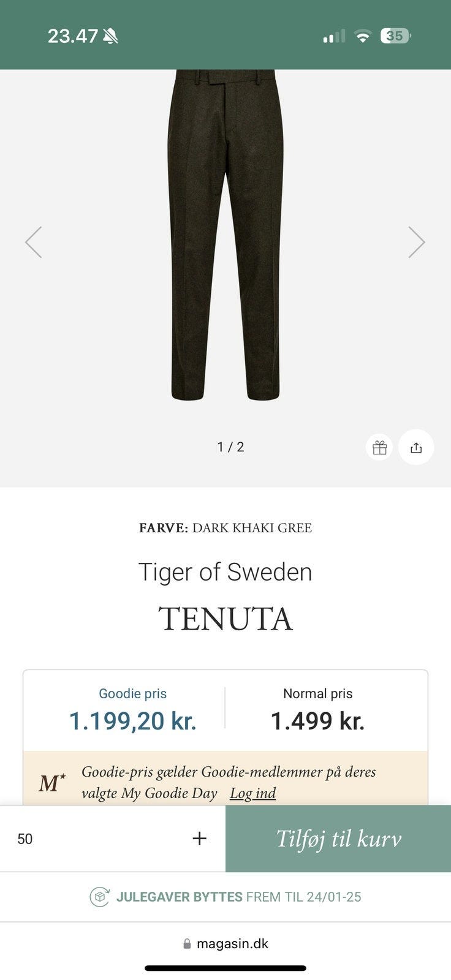
Task: Tap the padlock icon beside magasin.dk
Action: point(188,944)
